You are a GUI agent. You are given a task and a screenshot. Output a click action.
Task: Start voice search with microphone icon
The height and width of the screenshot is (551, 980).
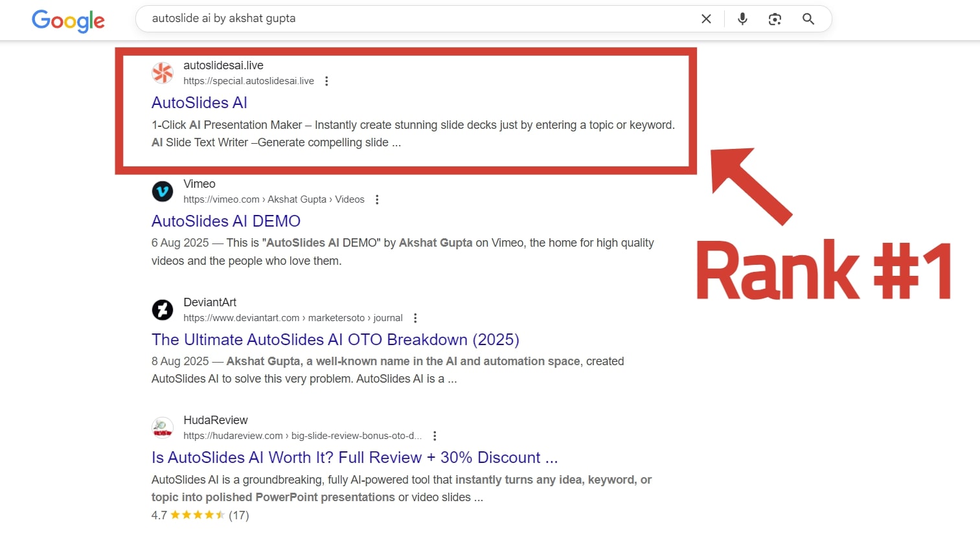click(x=742, y=19)
